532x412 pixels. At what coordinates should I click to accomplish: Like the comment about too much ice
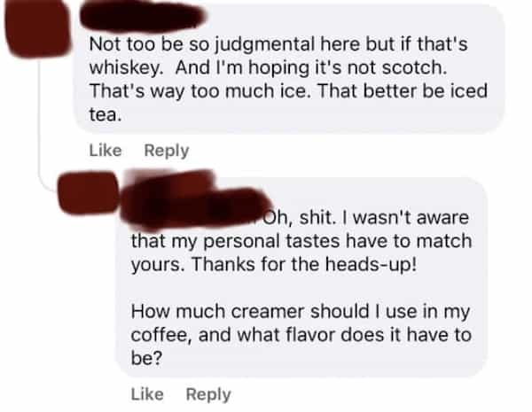click(106, 151)
